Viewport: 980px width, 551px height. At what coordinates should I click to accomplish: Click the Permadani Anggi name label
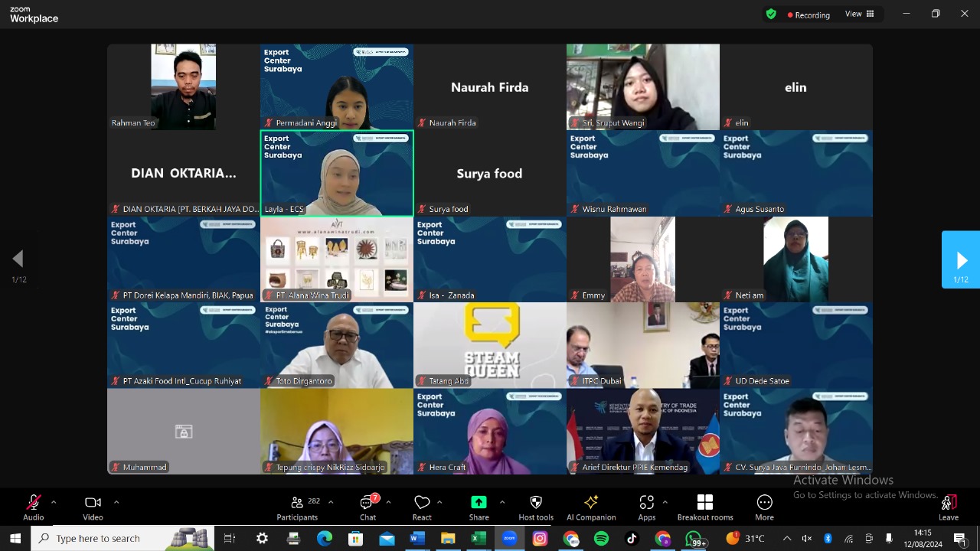tap(306, 122)
